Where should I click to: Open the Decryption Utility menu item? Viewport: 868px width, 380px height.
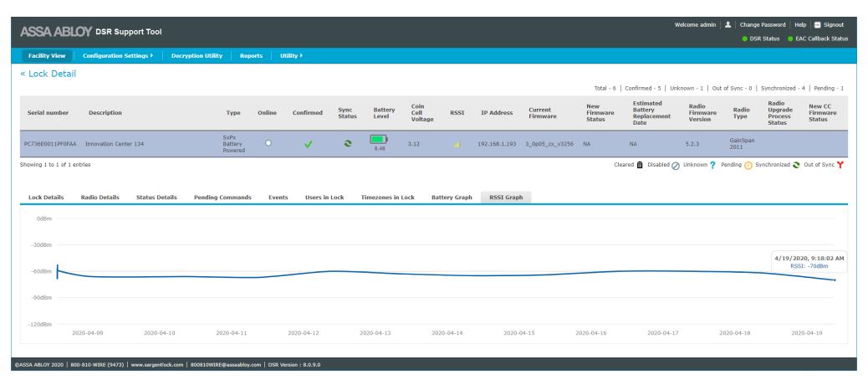197,56
